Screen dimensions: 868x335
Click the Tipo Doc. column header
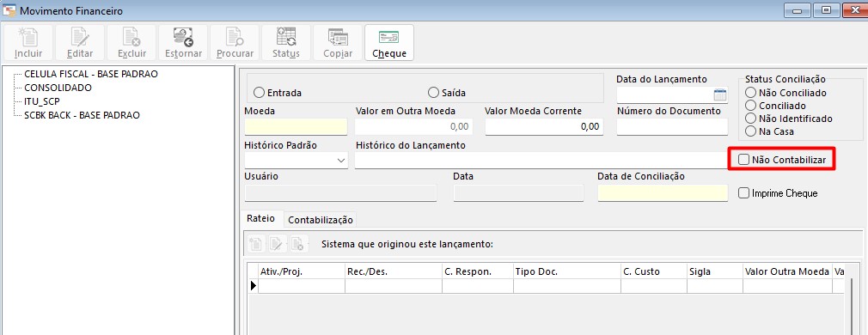click(567, 271)
